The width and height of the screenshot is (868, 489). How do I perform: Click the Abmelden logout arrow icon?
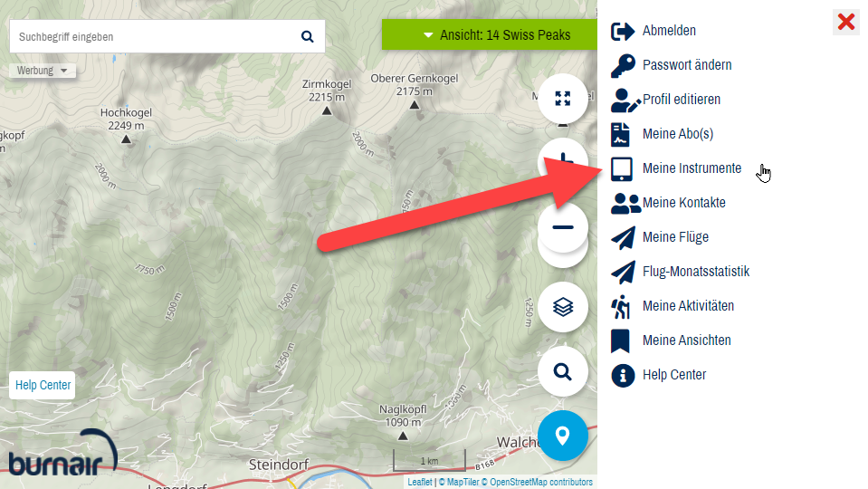[x=622, y=31]
